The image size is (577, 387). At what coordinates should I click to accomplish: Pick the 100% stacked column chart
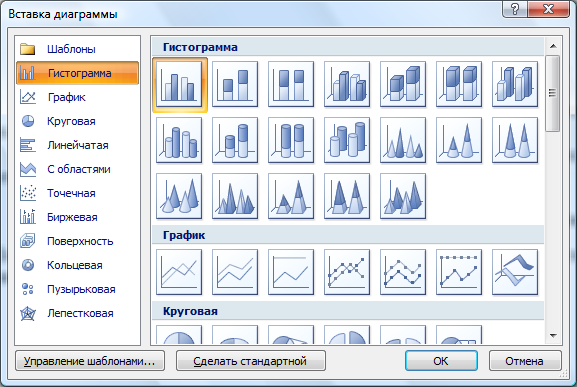coord(291,84)
